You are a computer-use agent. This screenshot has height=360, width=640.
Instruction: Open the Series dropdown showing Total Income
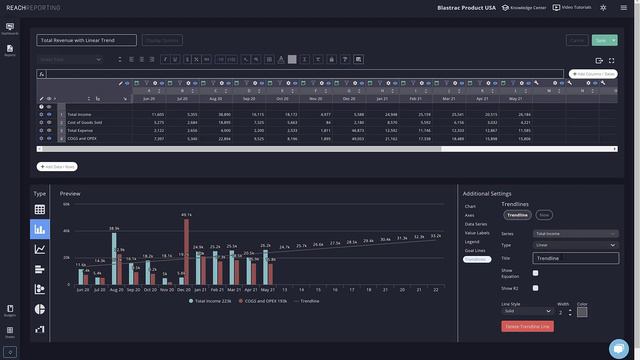click(576, 234)
